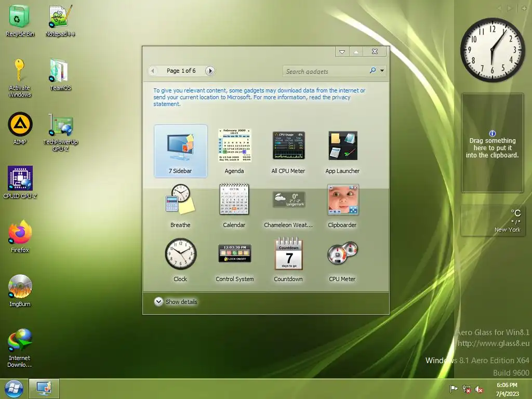Pick the Clipboarder gadget

(x=342, y=205)
